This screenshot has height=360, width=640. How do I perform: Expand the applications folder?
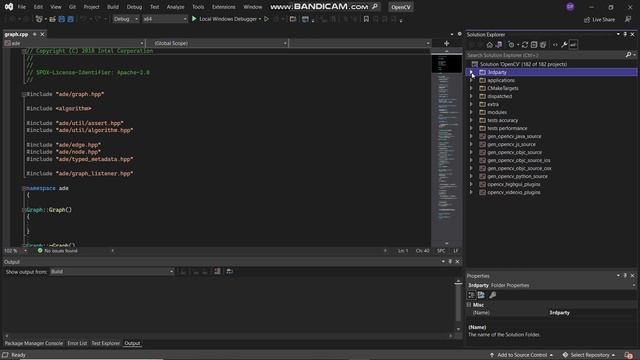click(x=471, y=80)
